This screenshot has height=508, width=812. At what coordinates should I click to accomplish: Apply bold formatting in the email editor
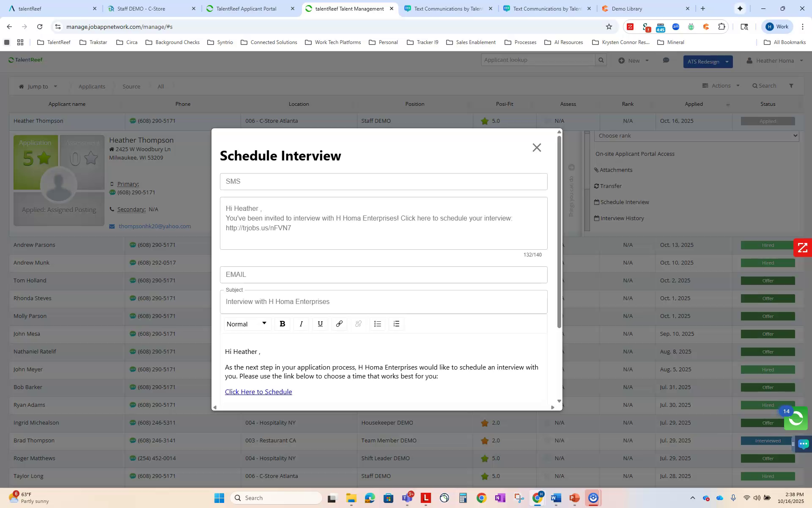(282, 324)
